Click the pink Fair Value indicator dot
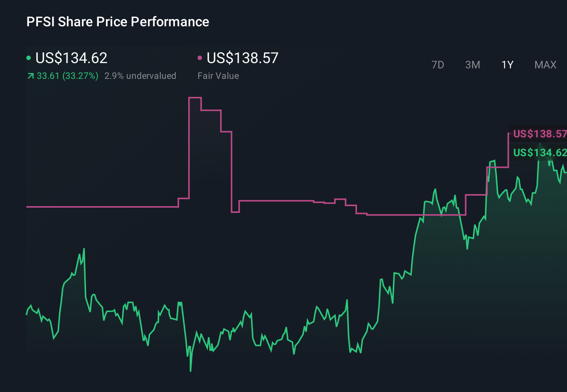 point(200,58)
